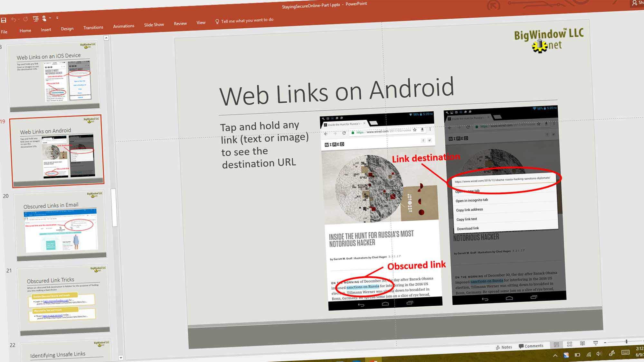
Task: Click the lightbulb Tell Me icon
Action: 217,22
